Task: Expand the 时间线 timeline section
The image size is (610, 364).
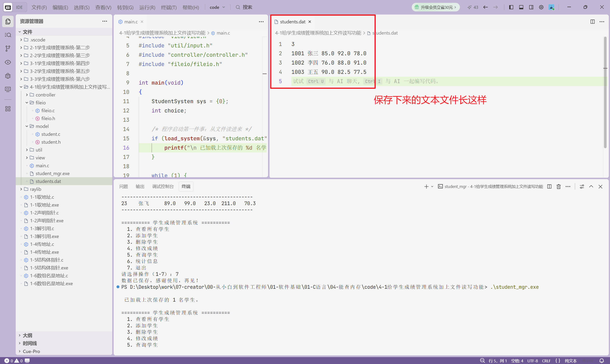Action: [x=64, y=343]
